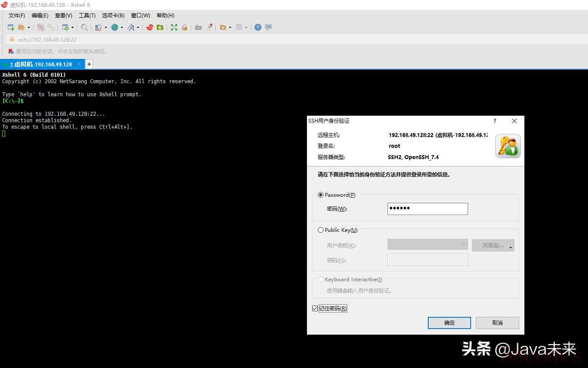Viewport: 588px width, 368px height.
Task: Click the New Session toolbar icon
Action: coord(11,27)
